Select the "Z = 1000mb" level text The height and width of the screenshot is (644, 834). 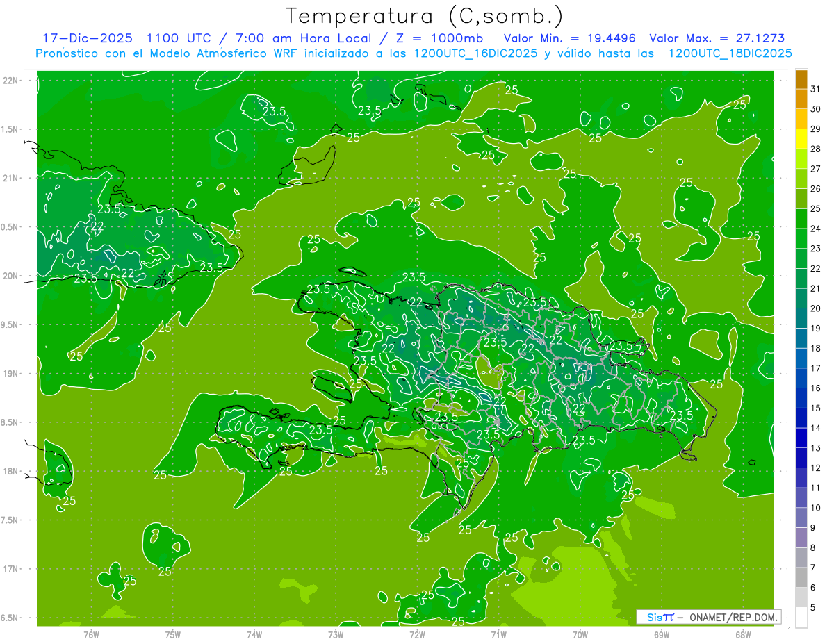[x=441, y=38]
